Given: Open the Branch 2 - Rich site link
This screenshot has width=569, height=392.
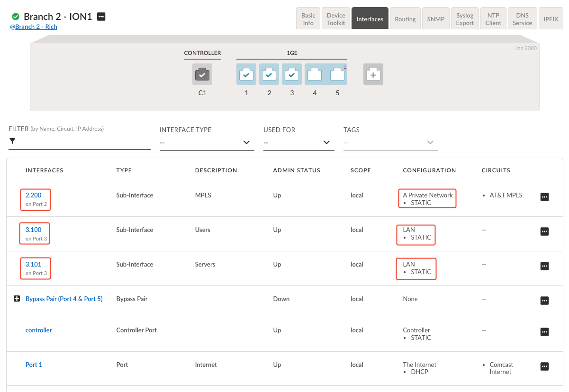Looking at the screenshot, I should pos(33,27).
